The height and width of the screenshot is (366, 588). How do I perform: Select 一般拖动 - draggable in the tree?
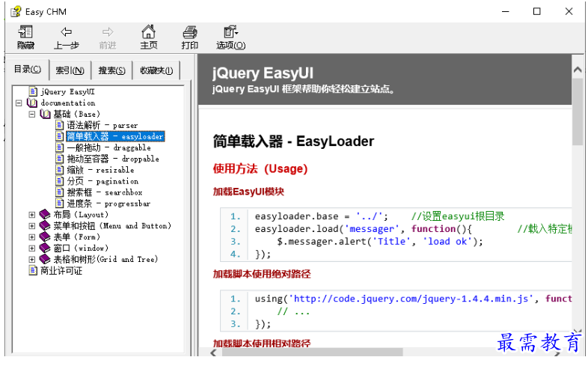tap(108, 147)
